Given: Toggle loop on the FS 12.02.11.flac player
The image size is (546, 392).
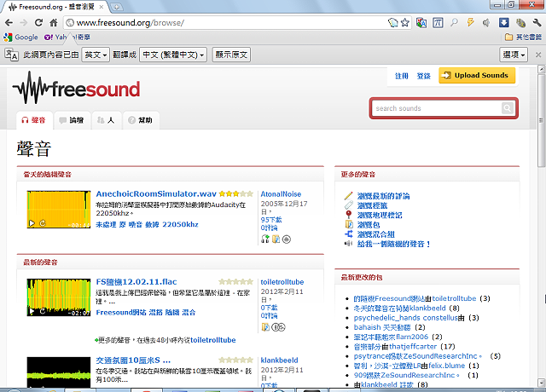Looking at the screenshot, I should click(x=43, y=311).
